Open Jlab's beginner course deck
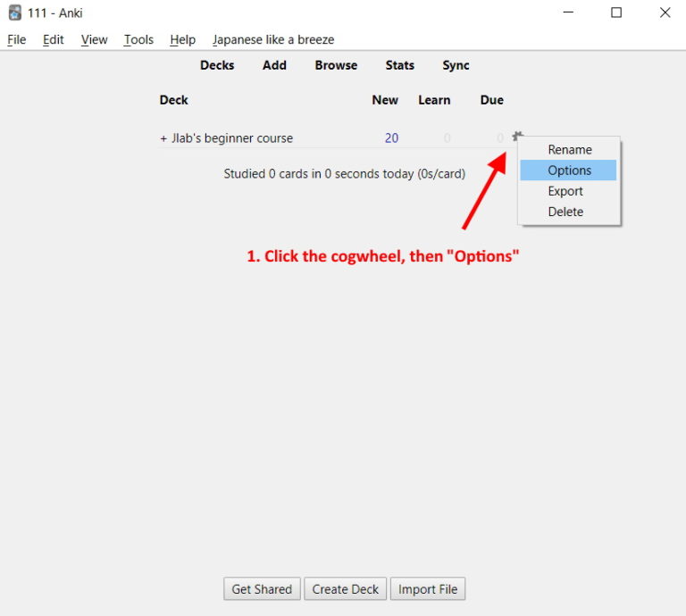Screen dimensions: 686x616 pos(232,138)
